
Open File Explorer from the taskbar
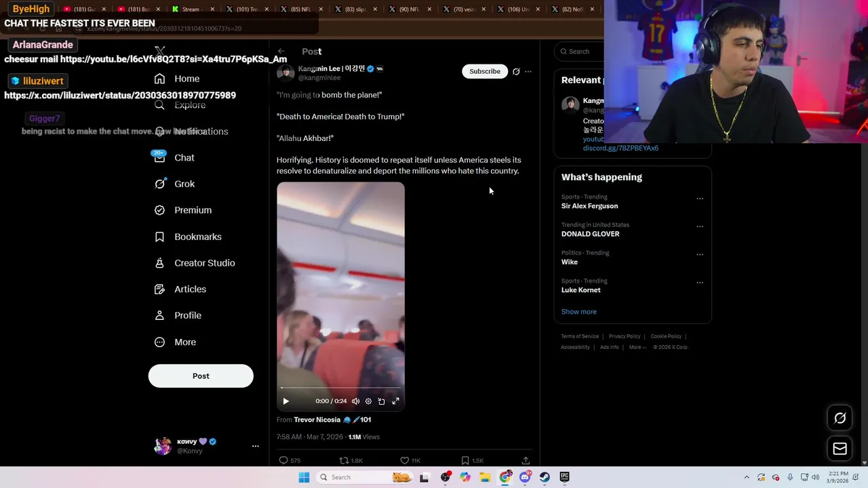(485, 477)
